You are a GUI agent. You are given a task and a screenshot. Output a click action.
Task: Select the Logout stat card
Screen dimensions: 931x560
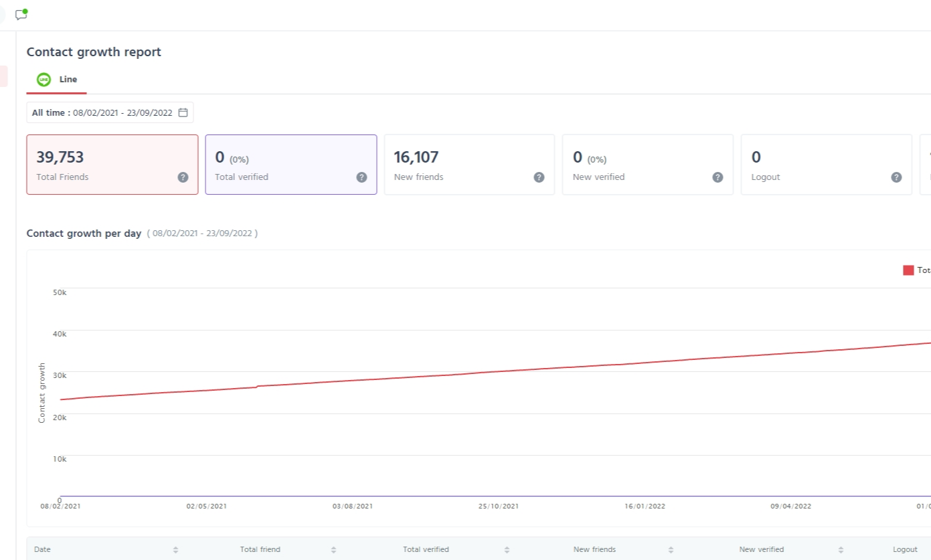click(x=827, y=165)
